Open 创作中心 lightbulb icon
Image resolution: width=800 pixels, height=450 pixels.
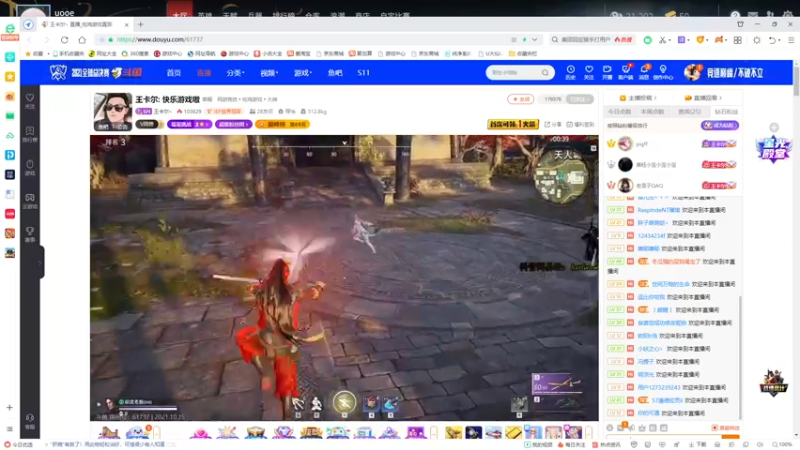click(663, 72)
